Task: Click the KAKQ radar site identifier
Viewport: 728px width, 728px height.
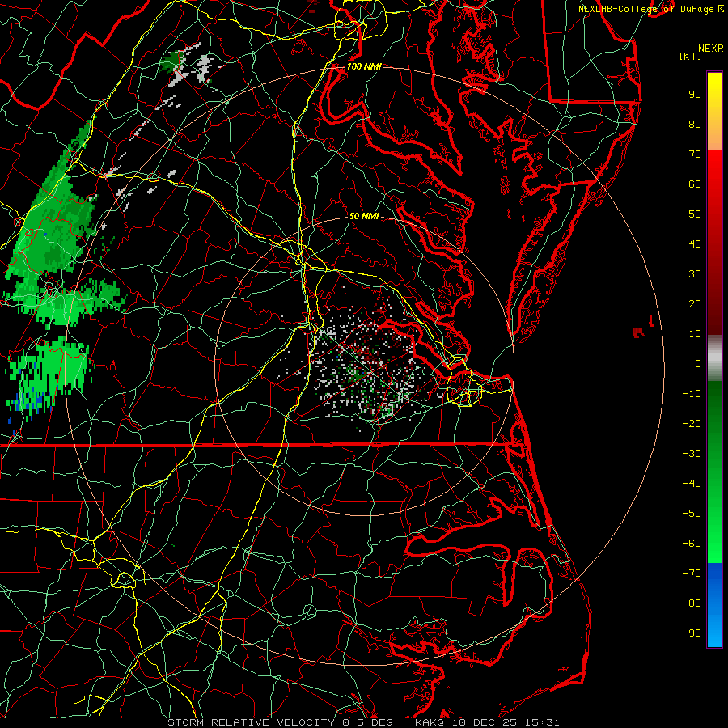Action: [x=430, y=722]
